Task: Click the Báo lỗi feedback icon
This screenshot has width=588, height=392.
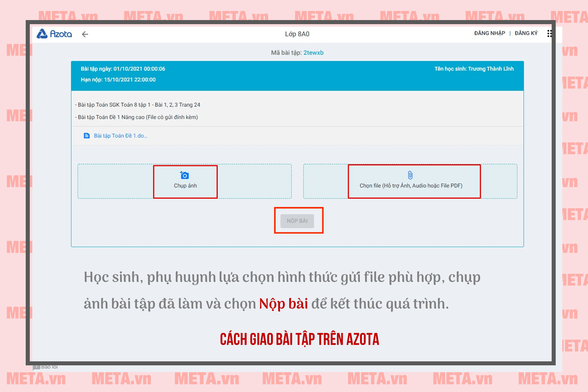Action: [x=36, y=367]
